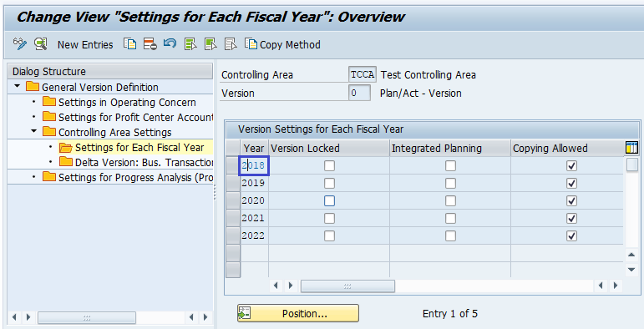The image size is (644, 329).
Task: Click the New Entries button
Action: tap(85, 44)
